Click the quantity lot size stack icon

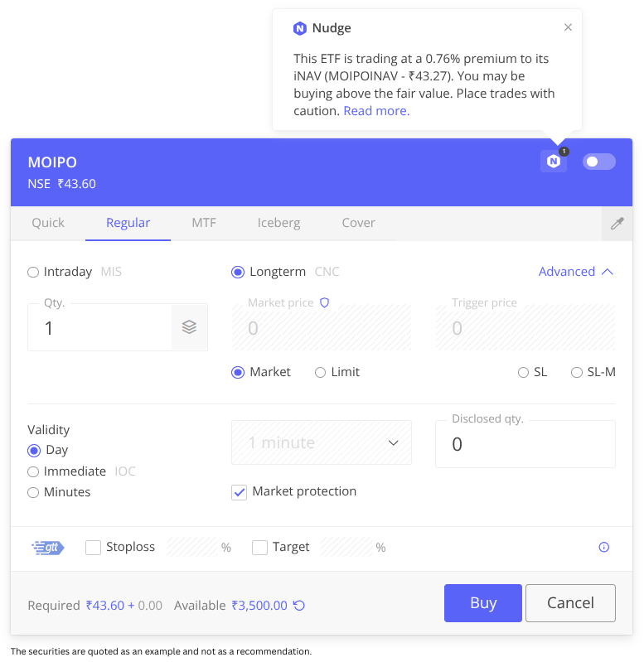point(189,327)
